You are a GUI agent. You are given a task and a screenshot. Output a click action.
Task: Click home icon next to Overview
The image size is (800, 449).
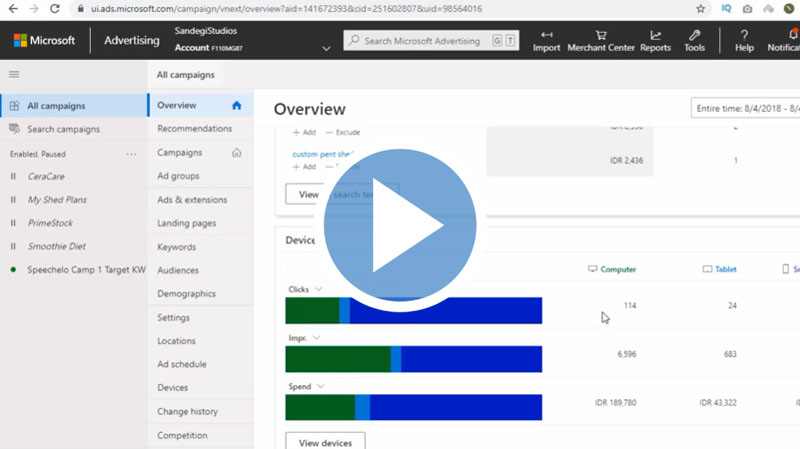click(x=236, y=105)
